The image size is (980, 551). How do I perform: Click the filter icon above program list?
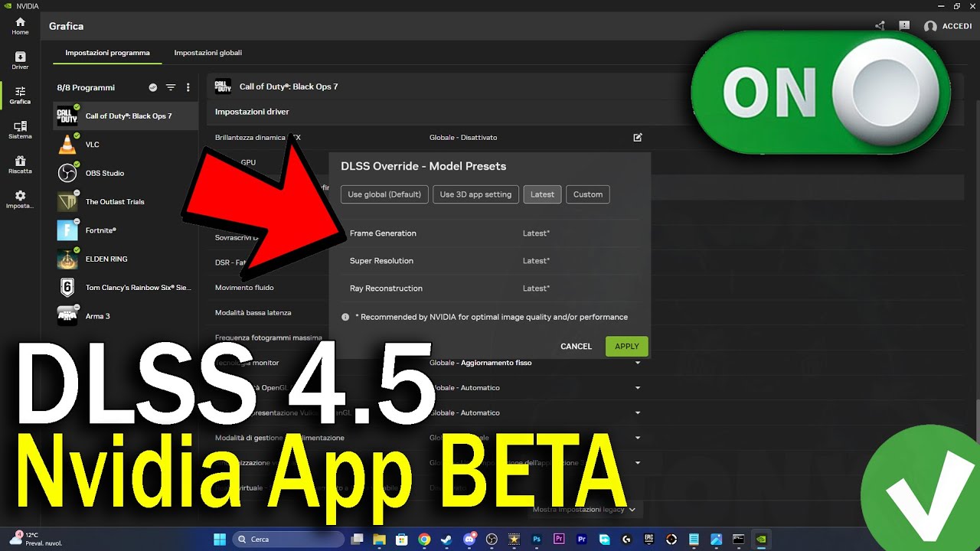171,87
